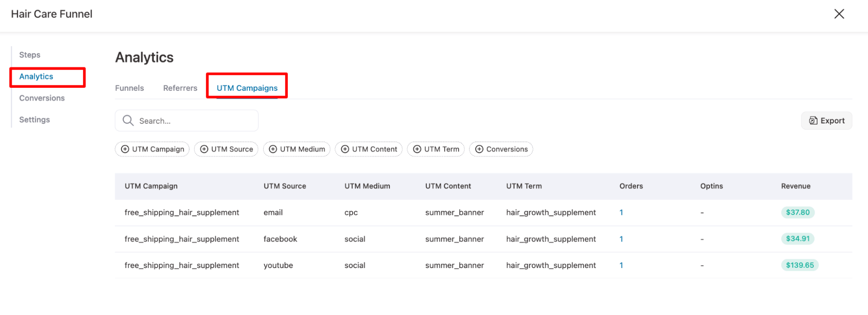This screenshot has width=868, height=315.
Task: Click the $34.91 revenue badge
Action: click(798, 239)
